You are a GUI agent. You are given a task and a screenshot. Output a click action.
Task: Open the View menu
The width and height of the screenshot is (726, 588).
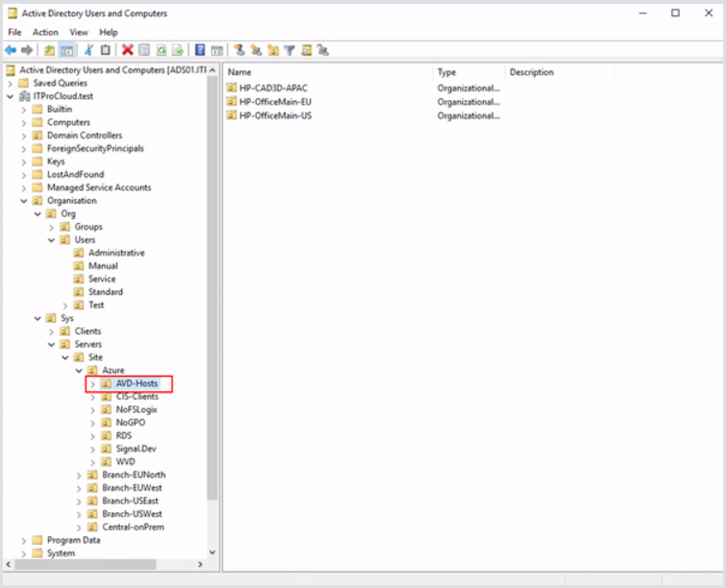(x=78, y=32)
